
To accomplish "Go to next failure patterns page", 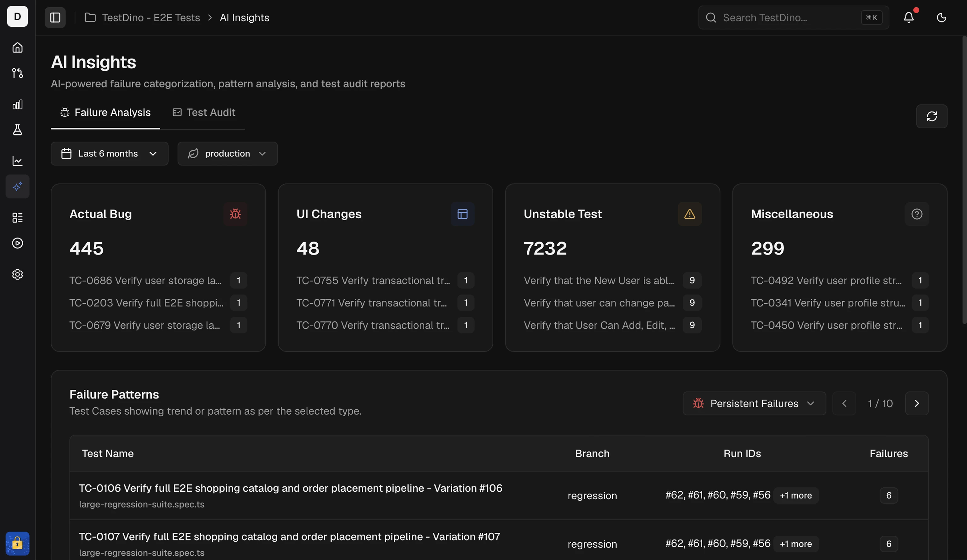I will (917, 404).
